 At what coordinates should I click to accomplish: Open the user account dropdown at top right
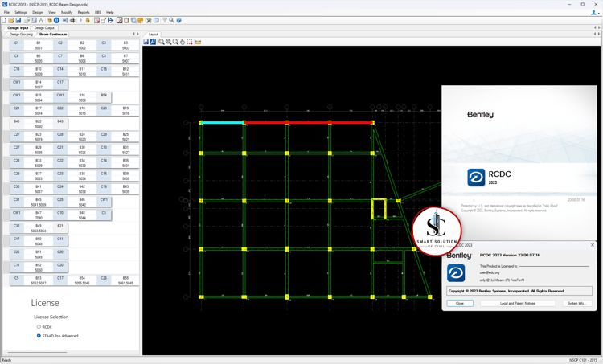pyautogui.click(x=595, y=13)
